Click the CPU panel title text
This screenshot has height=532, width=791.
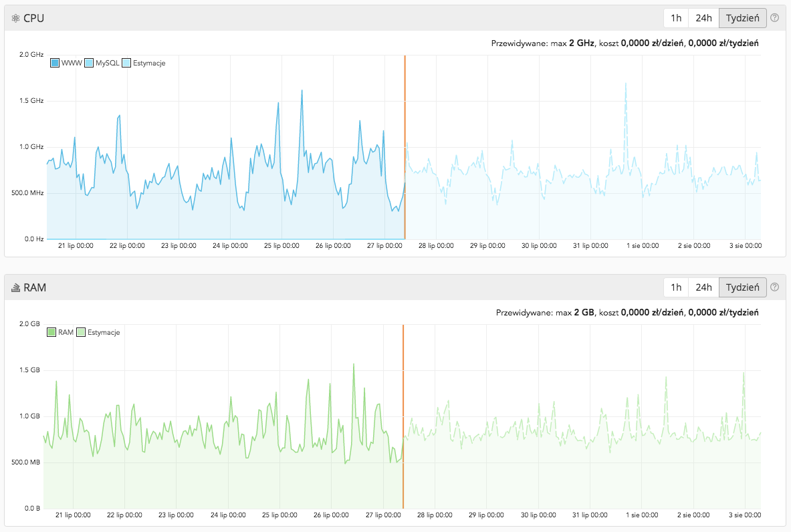coord(34,18)
